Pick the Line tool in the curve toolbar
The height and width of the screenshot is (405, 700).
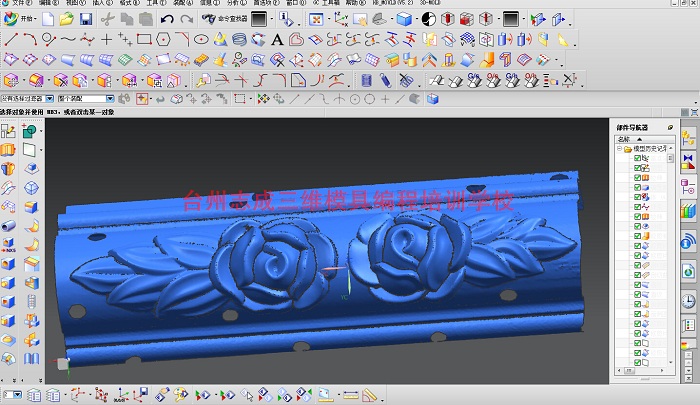[11, 40]
